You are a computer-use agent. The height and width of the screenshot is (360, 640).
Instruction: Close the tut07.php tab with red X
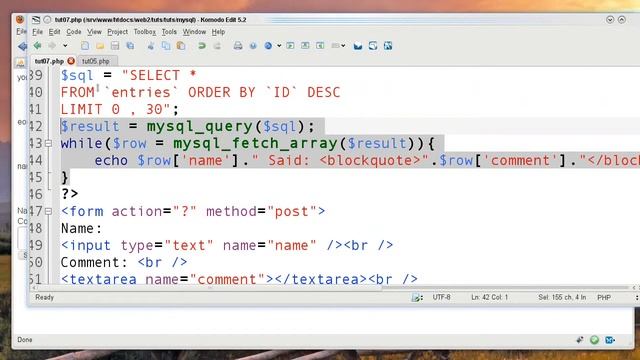(71, 61)
